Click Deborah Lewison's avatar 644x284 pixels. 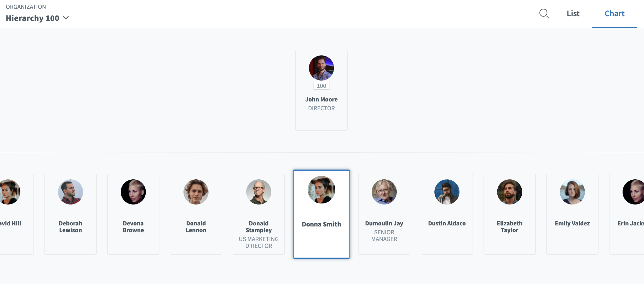(x=71, y=192)
